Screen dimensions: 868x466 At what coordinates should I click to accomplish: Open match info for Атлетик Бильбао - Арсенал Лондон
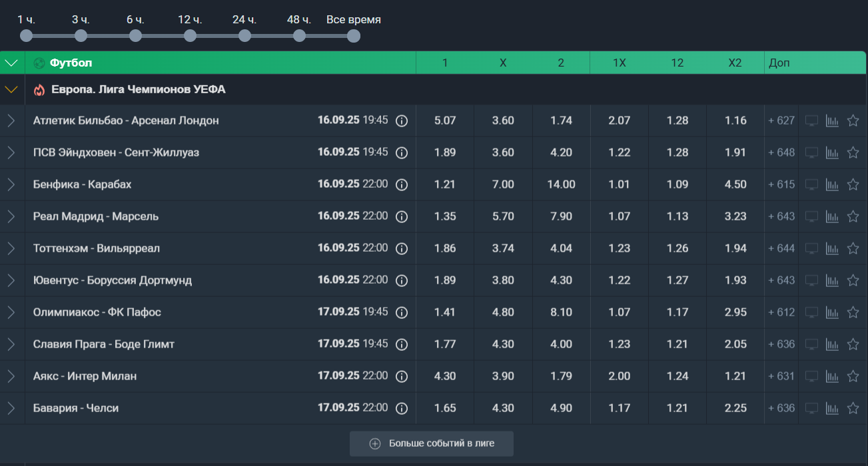pos(402,120)
